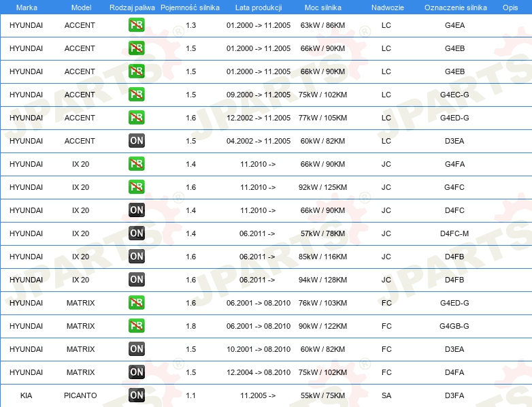Click the 04.2002 -> 11.2005 production dates
Screen dimensions: 532x407
pyautogui.click(x=259, y=140)
